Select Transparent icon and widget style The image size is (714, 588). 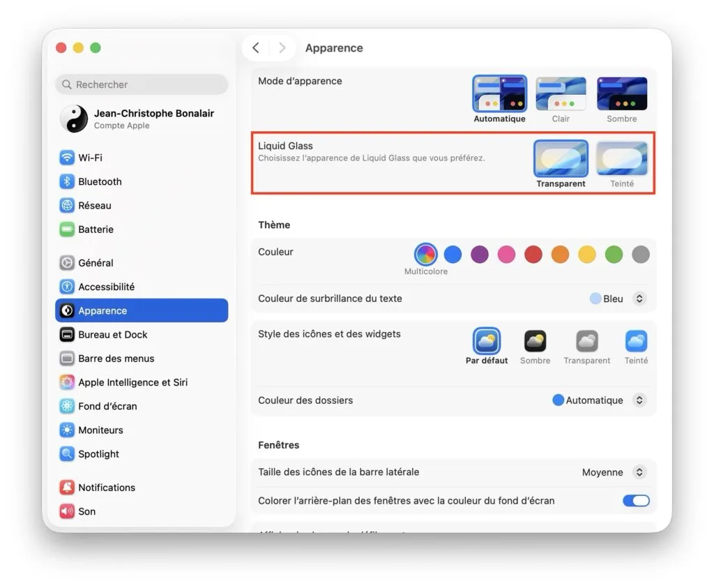click(586, 342)
